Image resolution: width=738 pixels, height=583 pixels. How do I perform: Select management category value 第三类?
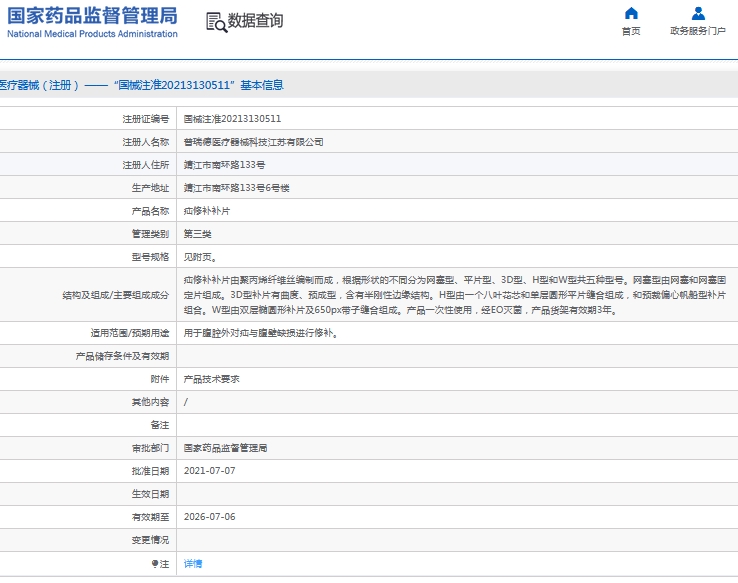[x=198, y=234]
